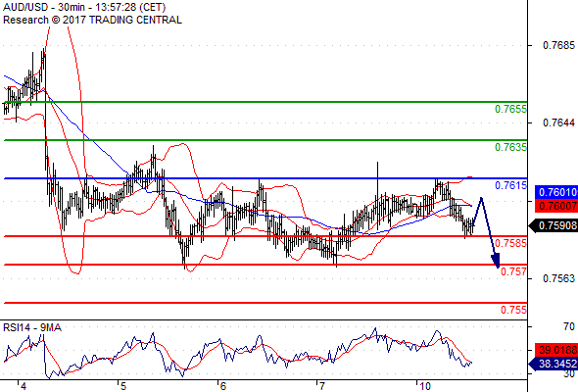This screenshot has height=392, width=578.
Task: Click the 0.7644 price axis value
Action: tap(558, 122)
